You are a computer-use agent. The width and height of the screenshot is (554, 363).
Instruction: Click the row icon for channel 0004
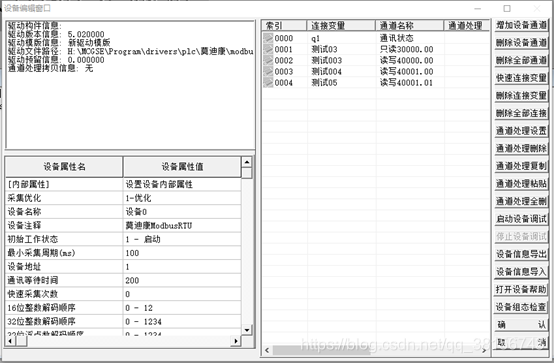[268, 83]
